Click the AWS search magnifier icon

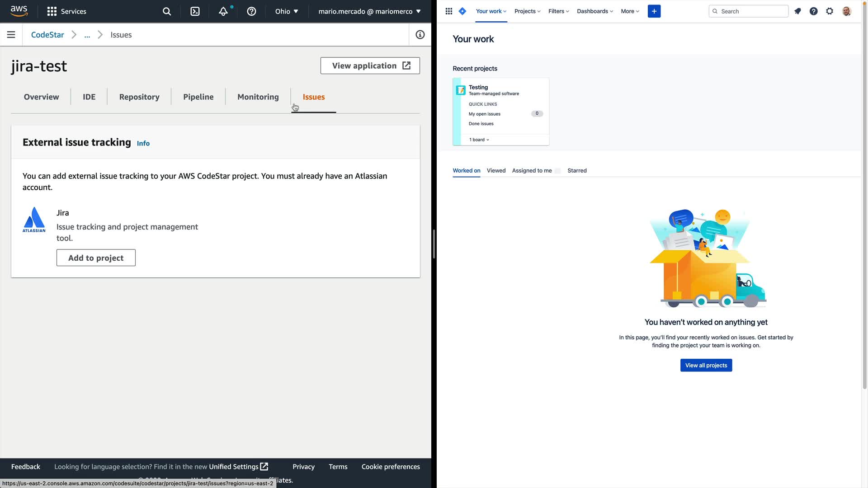[x=167, y=11]
